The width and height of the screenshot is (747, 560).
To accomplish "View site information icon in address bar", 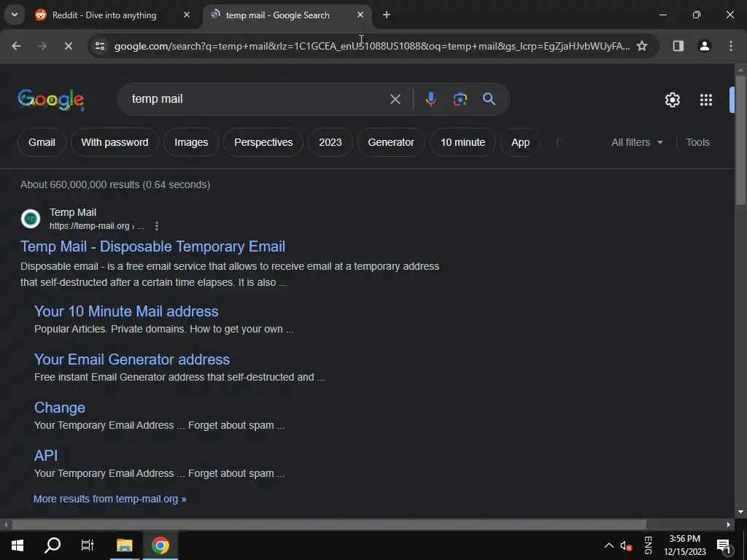I will (100, 46).
